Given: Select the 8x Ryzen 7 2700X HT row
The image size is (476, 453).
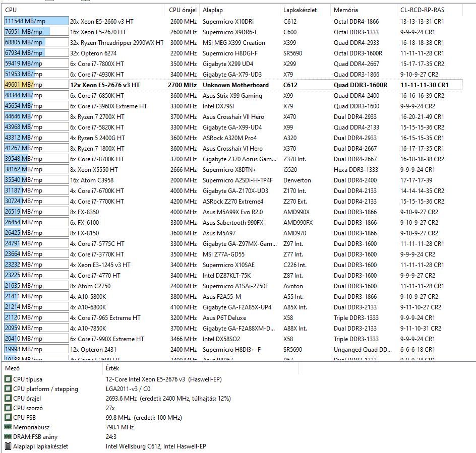Looking at the screenshot, I should 233,116.
